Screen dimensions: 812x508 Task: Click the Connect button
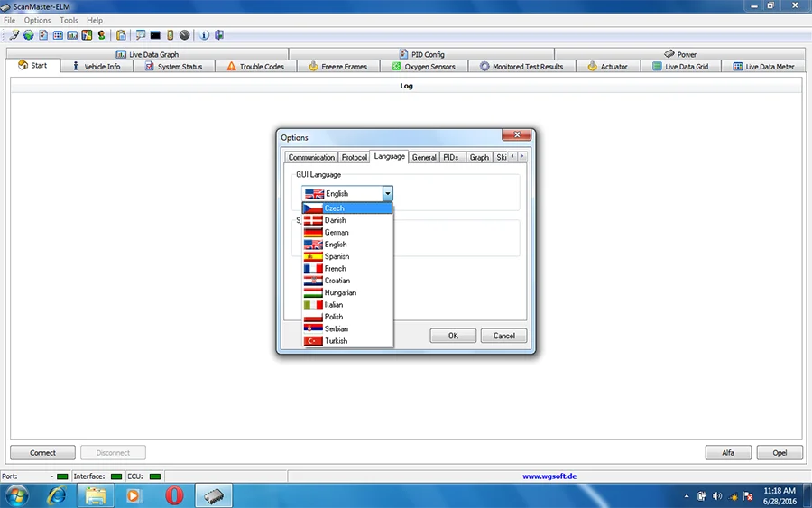[x=42, y=453]
